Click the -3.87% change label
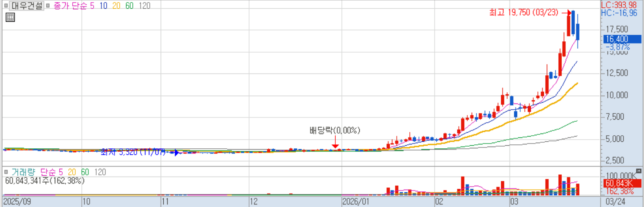 (617, 47)
